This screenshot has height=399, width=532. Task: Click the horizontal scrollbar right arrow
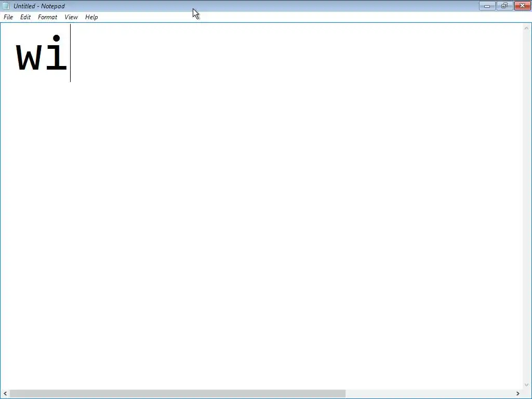(518, 394)
